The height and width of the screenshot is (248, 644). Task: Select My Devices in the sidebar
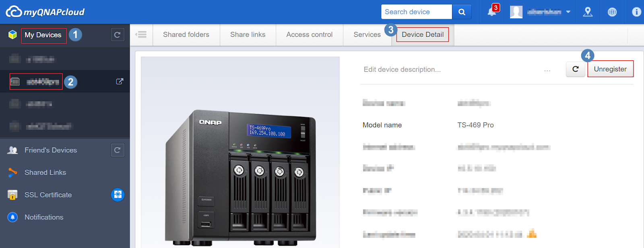point(43,35)
